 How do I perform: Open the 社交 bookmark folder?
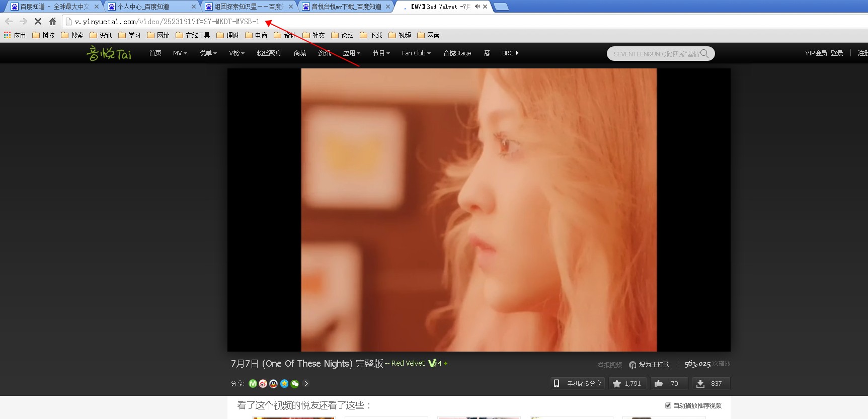pyautogui.click(x=313, y=35)
